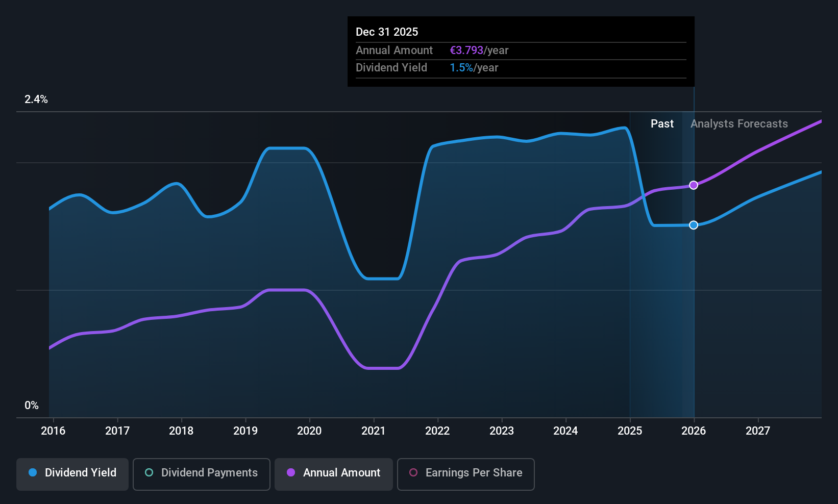This screenshot has height=504, width=838.
Task: Select the 2016 x-axis label
Action: pos(53,431)
